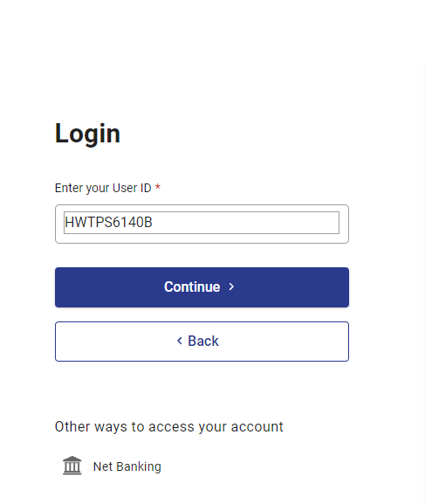Click the "User ID" words in the field label
Image resolution: width=425 pixels, height=504 pixels.
(132, 188)
